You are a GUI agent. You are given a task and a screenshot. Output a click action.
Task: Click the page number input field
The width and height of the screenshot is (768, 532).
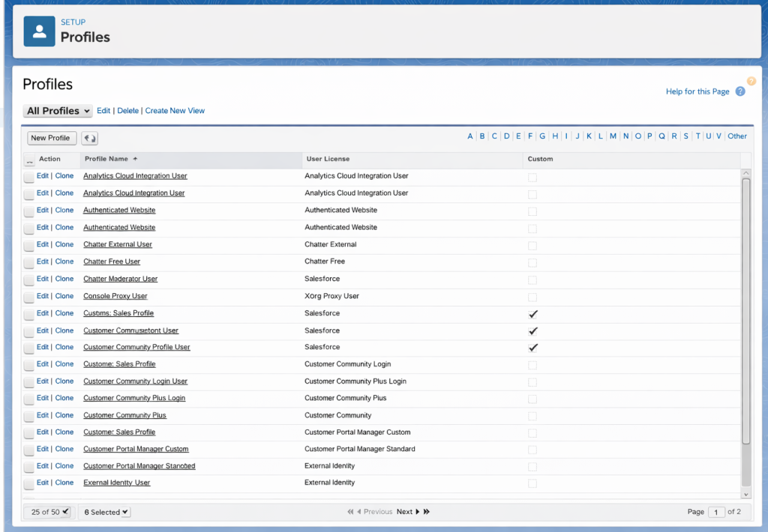[x=716, y=512]
